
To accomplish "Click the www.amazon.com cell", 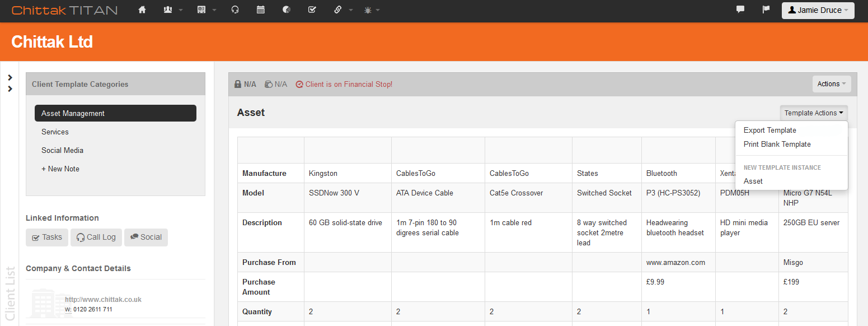I will click(x=678, y=262).
